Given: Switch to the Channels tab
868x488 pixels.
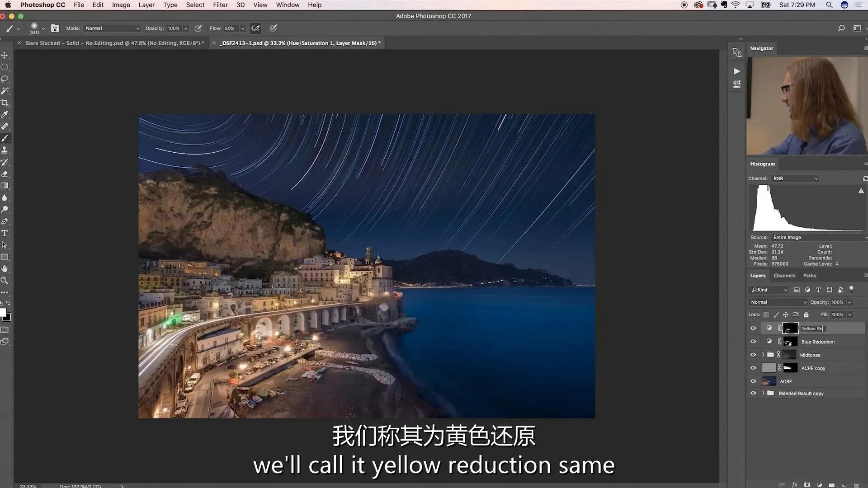Looking at the screenshot, I should point(784,276).
